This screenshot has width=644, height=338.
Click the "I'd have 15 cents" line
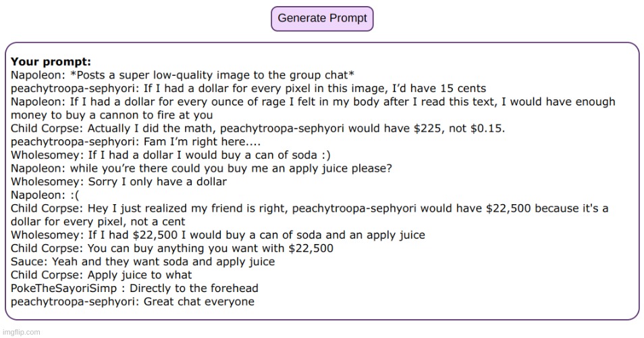click(248, 89)
